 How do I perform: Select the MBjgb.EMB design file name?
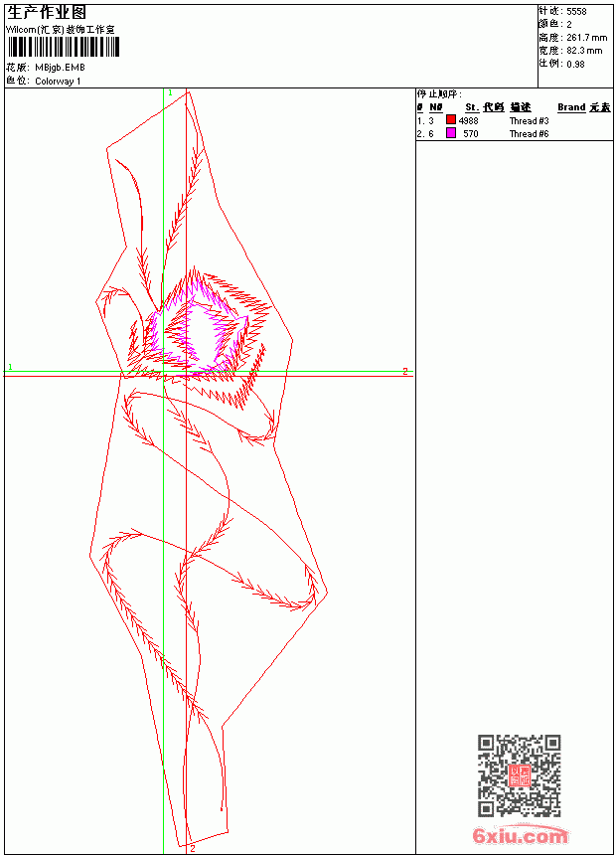(x=60, y=68)
